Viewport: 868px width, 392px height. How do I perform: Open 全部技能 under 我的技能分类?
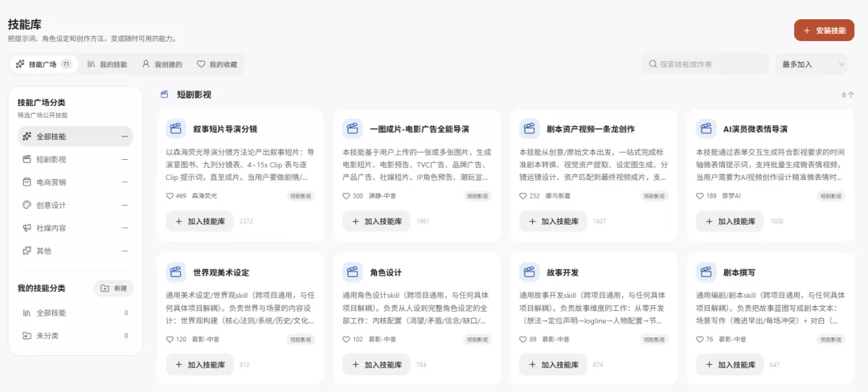tap(76, 313)
